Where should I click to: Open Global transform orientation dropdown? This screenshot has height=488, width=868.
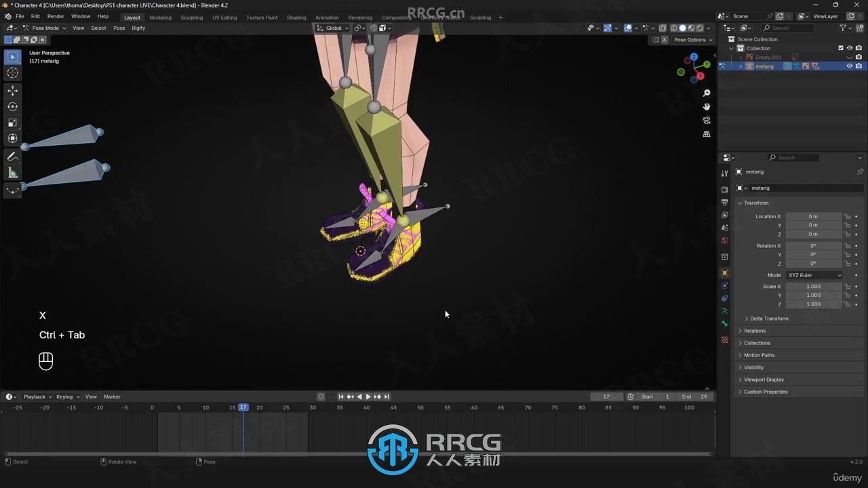click(x=332, y=28)
